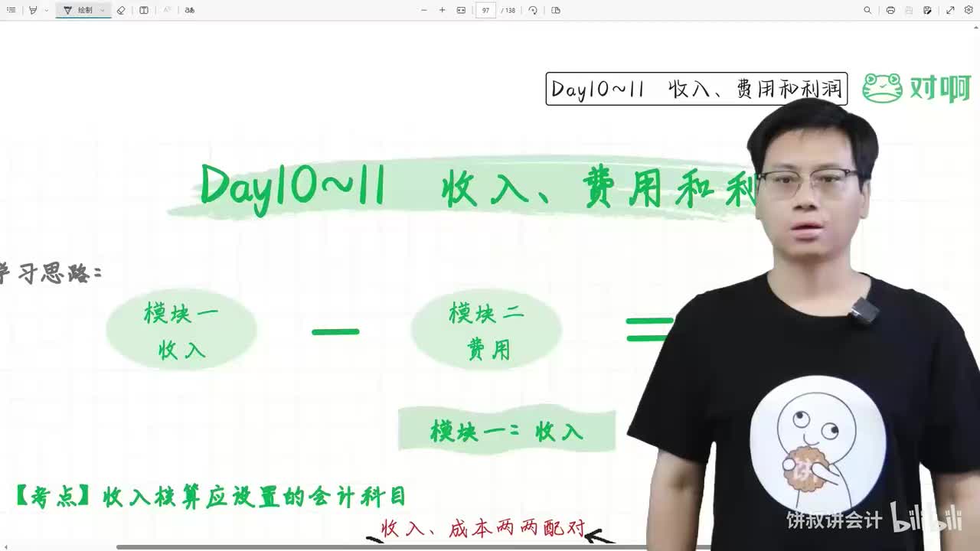Image resolution: width=980 pixels, height=551 pixels.
Task: Click the 模块二 费用 bubble
Action: (x=487, y=331)
